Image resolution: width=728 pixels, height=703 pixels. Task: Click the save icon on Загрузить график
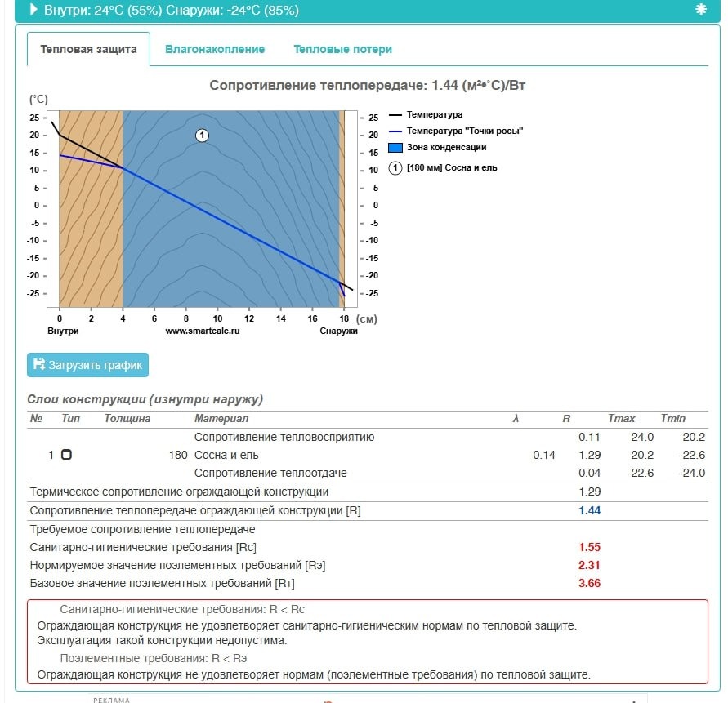coord(39,365)
